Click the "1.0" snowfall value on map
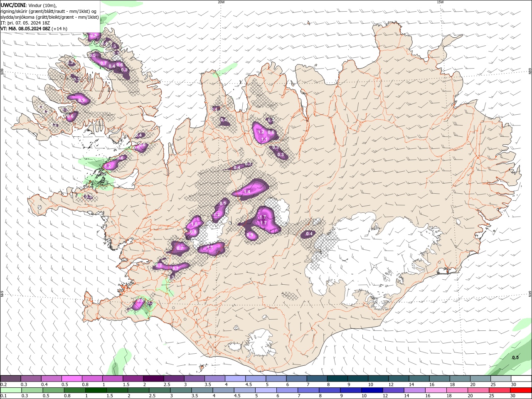Viewport: 532px width, 399px height. 194,224
